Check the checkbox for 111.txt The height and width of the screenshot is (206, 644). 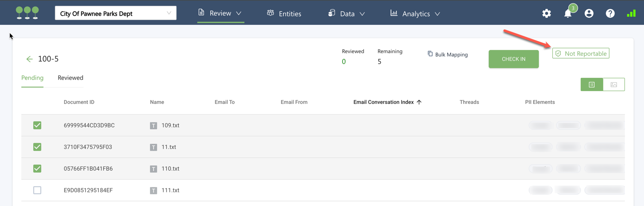tap(37, 190)
